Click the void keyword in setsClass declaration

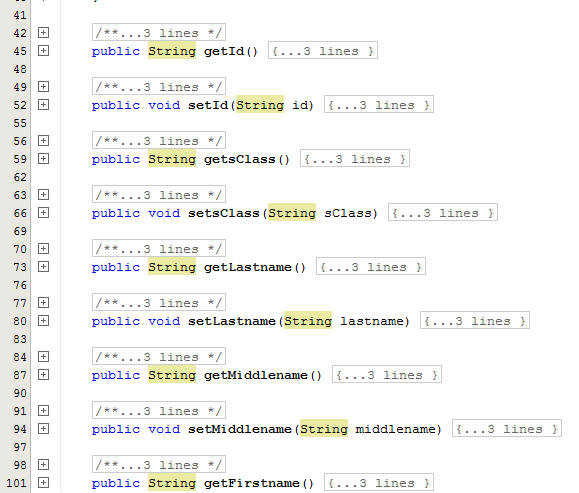(164, 213)
